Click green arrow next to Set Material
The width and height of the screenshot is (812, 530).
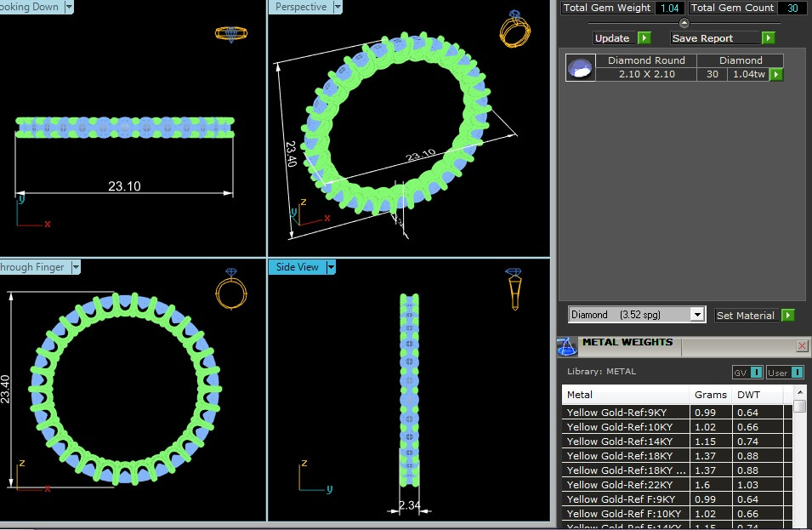(x=787, y=315)
